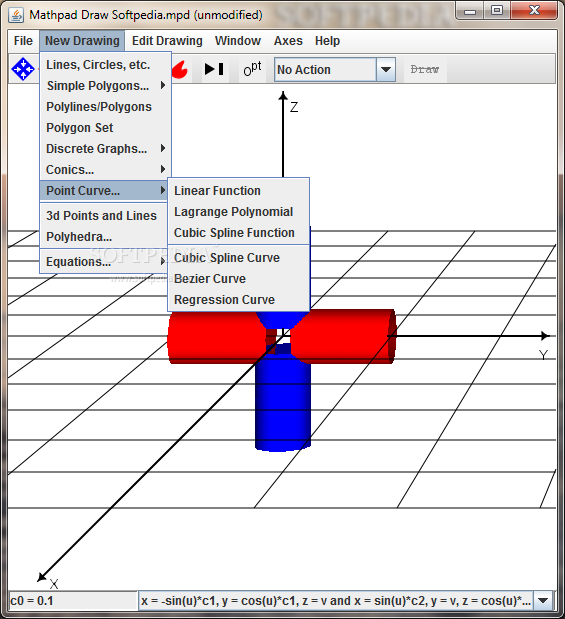565x619 pixels.
Task: Expand the Conics submenu
Action: [105, 169]
